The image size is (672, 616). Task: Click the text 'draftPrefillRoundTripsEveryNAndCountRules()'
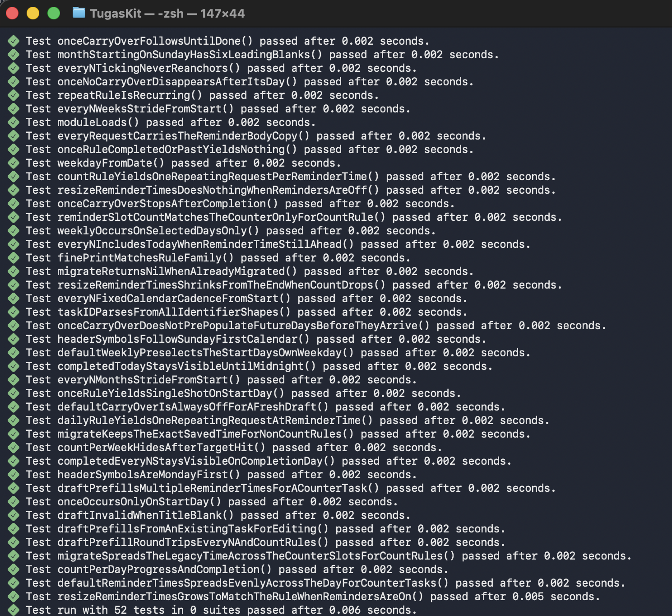point(193,542)
